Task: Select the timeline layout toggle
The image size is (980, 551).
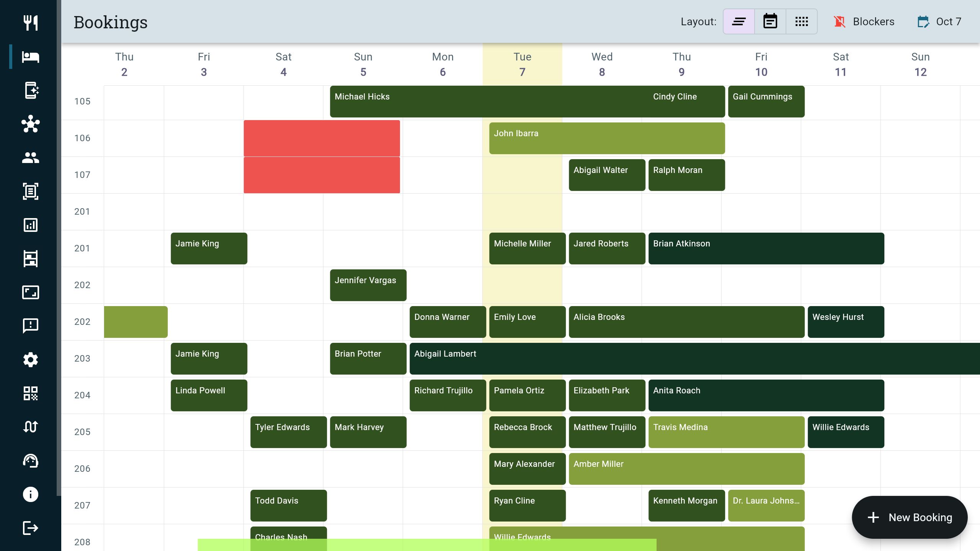Action: 738,21
